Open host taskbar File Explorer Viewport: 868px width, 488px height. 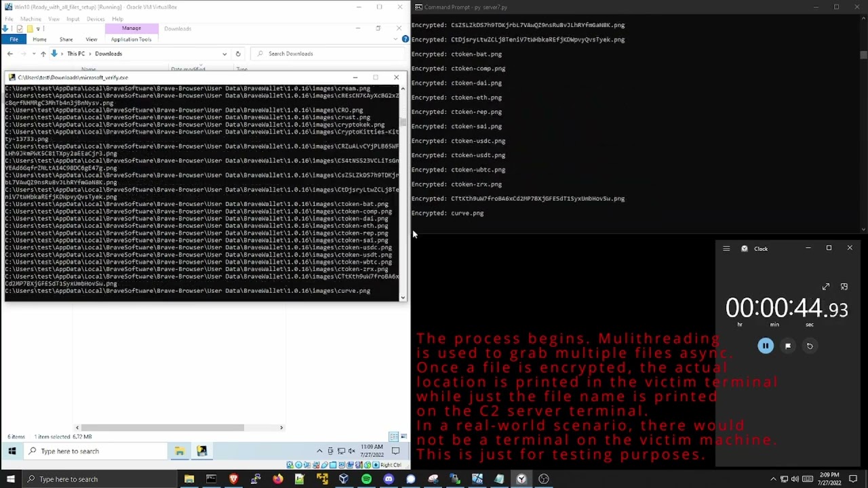[189, 479]
